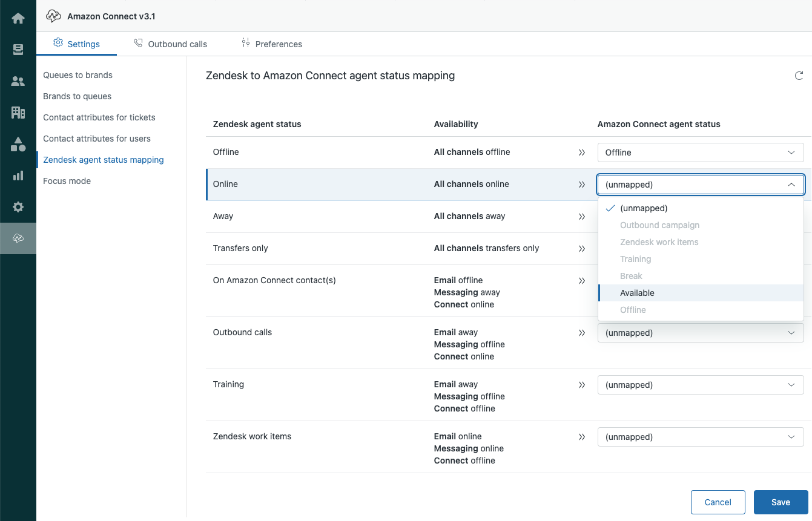This screenshot has width=812, height=521.
Task: Open the Reporting bar chart icon
Action: [x=18, y=175]
